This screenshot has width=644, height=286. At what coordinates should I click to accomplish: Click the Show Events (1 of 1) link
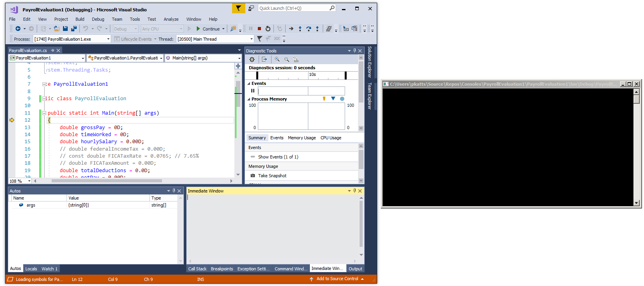(278, 157)
